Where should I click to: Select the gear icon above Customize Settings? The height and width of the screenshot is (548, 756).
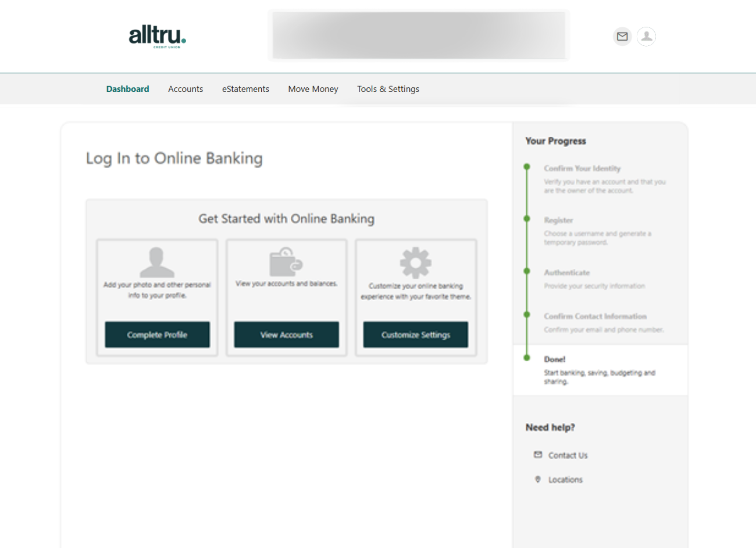tap(415, 263)
